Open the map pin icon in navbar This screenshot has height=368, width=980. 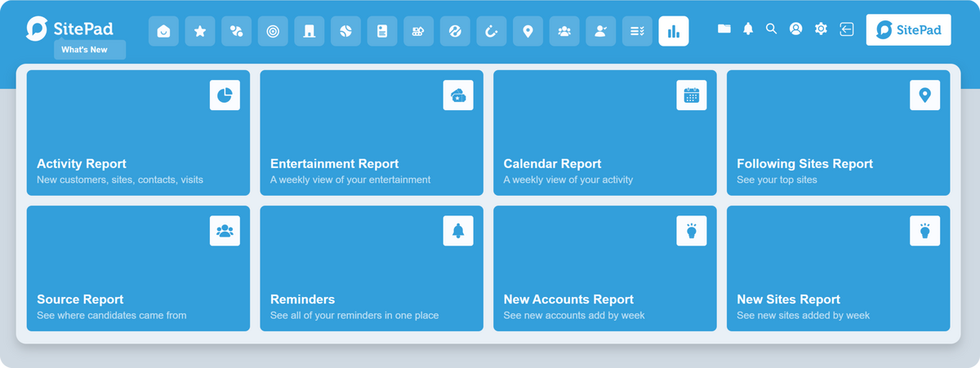528,32
